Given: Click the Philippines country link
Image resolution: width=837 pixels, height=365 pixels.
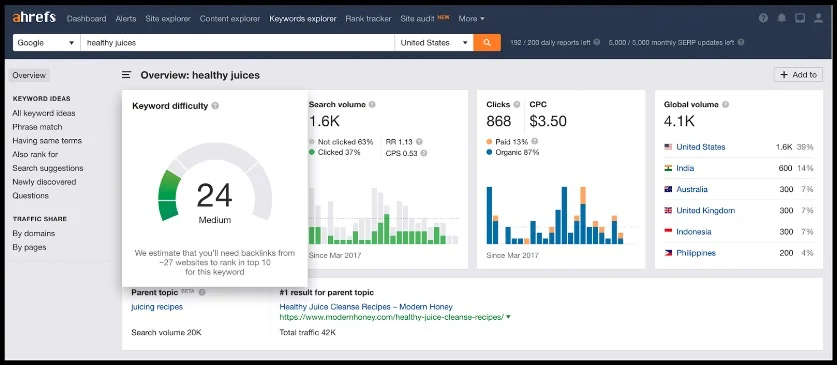Looking at the screenshot, I should [x=696, y=253].
